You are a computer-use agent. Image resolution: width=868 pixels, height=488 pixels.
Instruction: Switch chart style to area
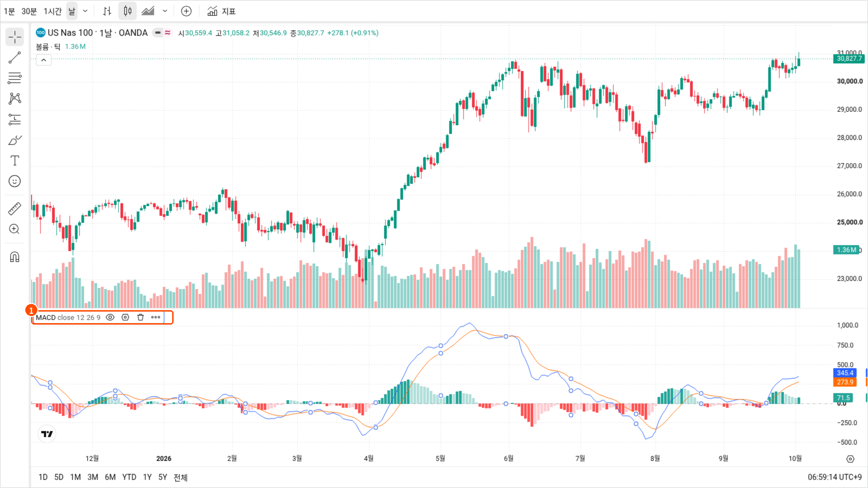click(148, 11)
